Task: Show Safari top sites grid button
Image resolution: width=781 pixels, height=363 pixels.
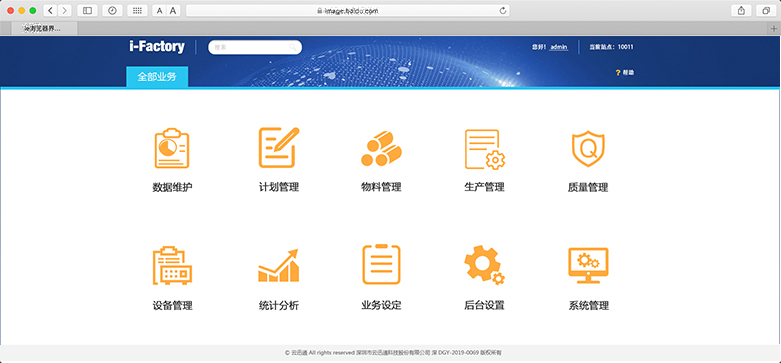Action: coord(137,10)
